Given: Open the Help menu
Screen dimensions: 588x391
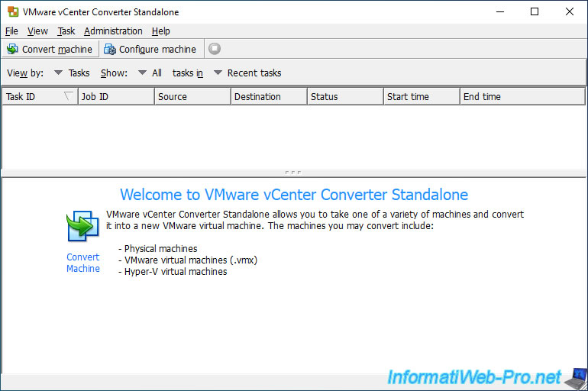Looking at the screenshot, I should [161, 31].
